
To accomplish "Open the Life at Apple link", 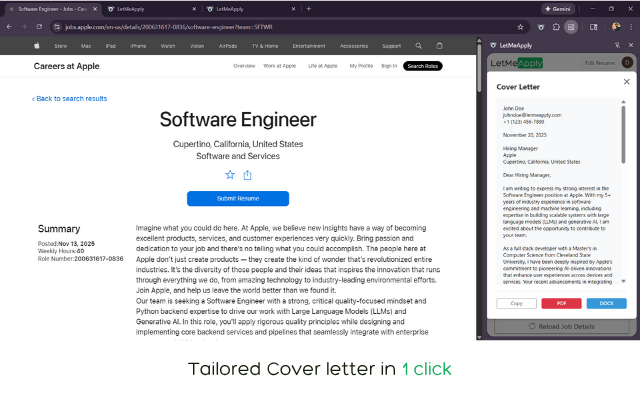I will click(322, 66).
